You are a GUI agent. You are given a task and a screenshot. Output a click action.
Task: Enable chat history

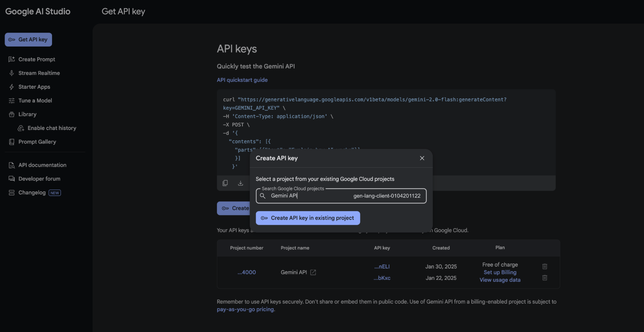pyautogui.click(x=52, y=128)
